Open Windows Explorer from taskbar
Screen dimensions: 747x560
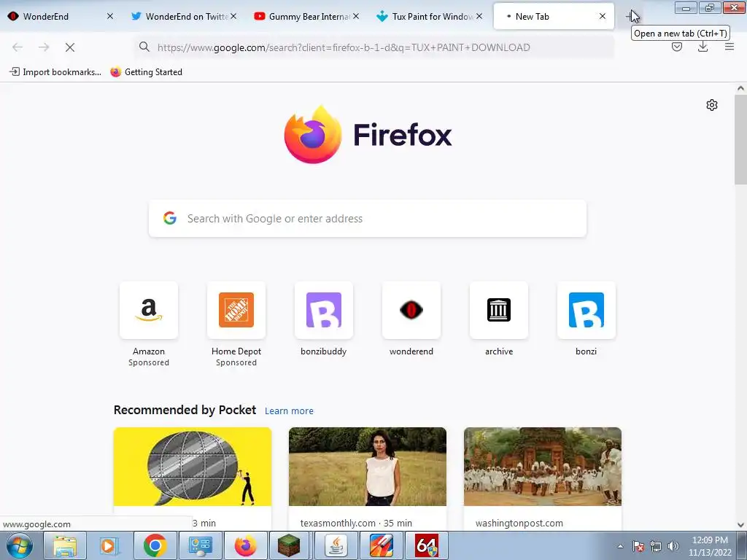tap(65, 545)
